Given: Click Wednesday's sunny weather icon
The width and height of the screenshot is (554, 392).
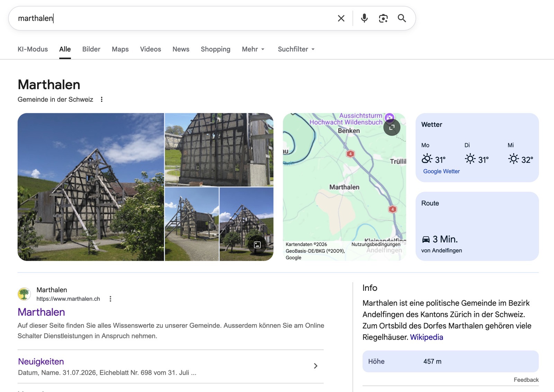Looking at the screenshot, I should click(513, 159).
